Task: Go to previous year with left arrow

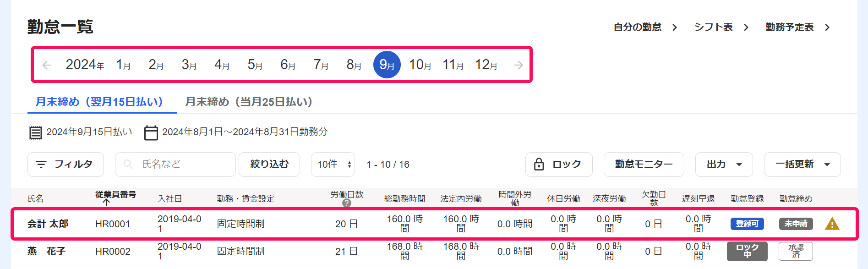Action: click(x=47, y=65)
